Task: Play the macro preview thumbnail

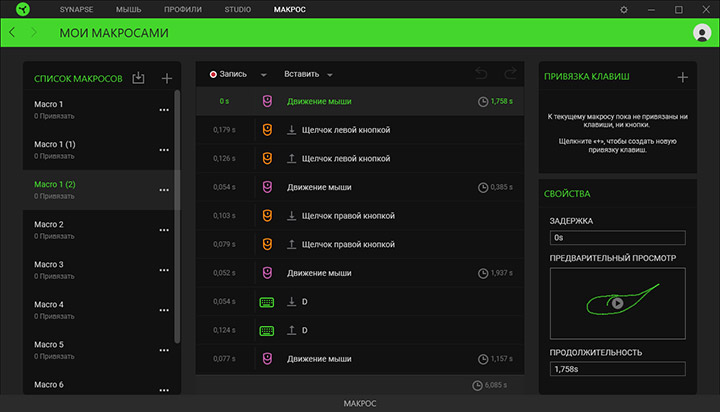Action: [617, 303]
